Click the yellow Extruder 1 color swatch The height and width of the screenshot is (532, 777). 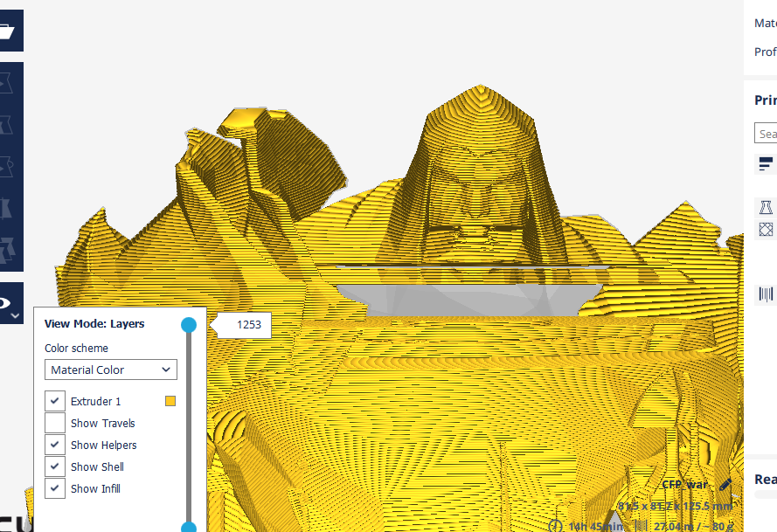pyautogui.click(x=170, y=401)
